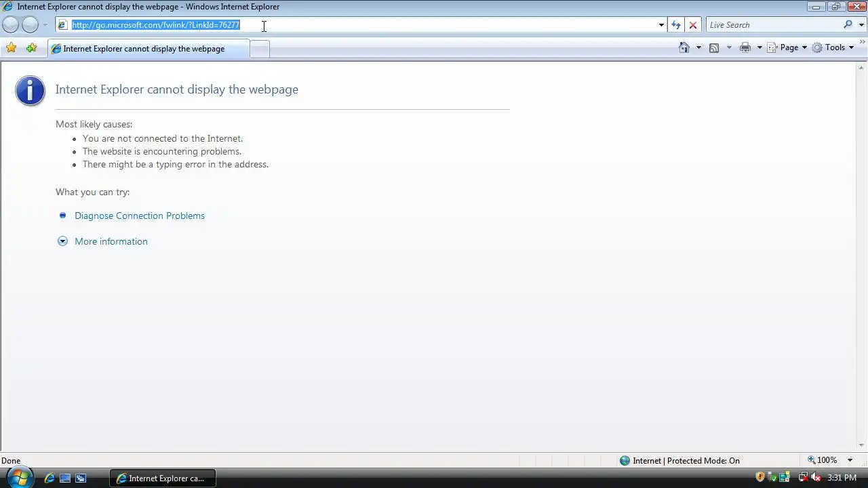Click the Back navigation button
This screenshot has width=868, height=488.
pos(11,25)
